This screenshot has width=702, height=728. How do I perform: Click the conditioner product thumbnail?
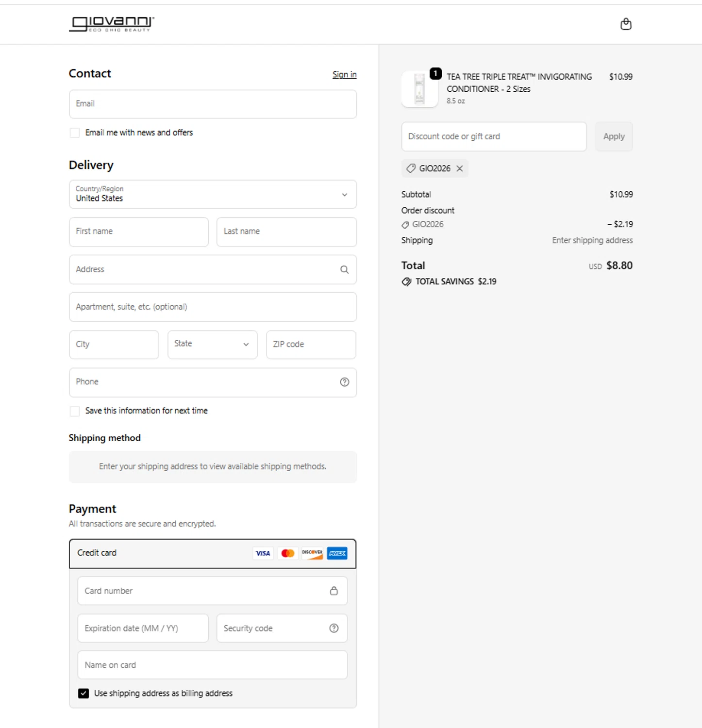(x=420, y=89)
